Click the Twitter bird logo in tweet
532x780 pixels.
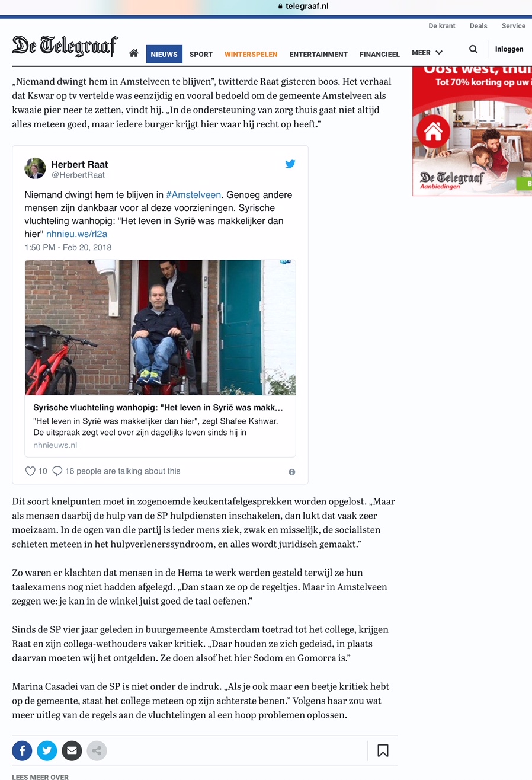click(290, 164)
